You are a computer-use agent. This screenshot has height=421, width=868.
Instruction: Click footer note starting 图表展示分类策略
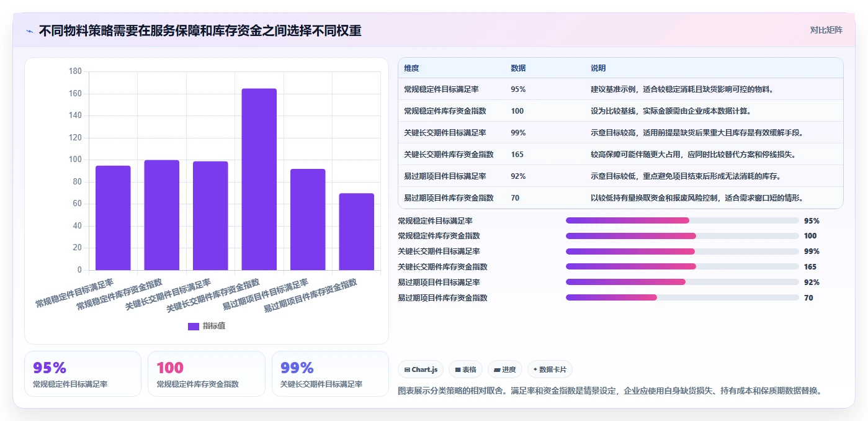click(610, 391)
